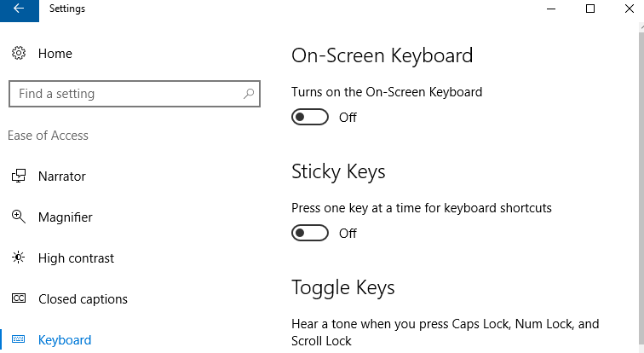Click the Closed captions CC icon
The height and width of the screenshot is (353, 644).
pyautogui.click(x=18, y=299)
